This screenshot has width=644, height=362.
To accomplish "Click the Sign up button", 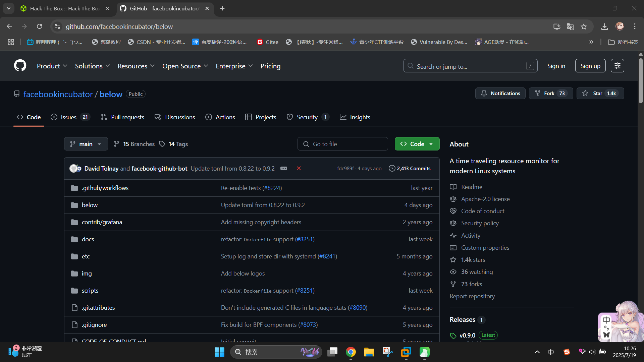I will click(x=590, y=66).
